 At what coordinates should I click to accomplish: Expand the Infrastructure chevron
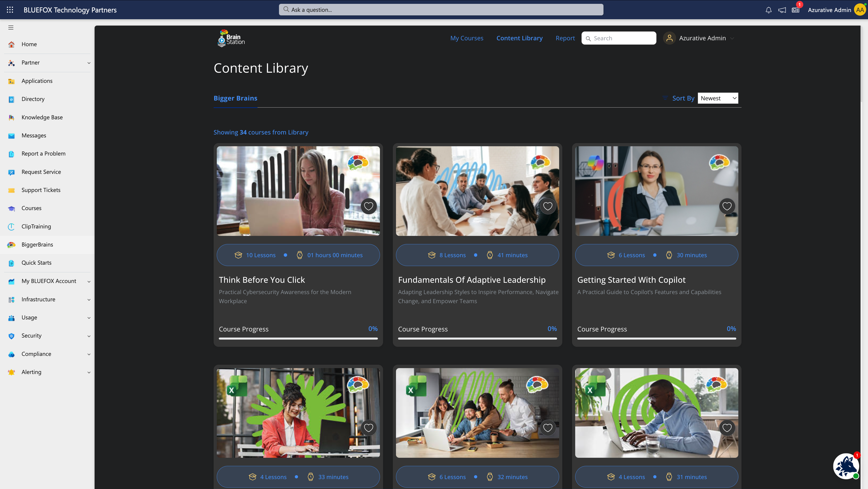point(89,300)
